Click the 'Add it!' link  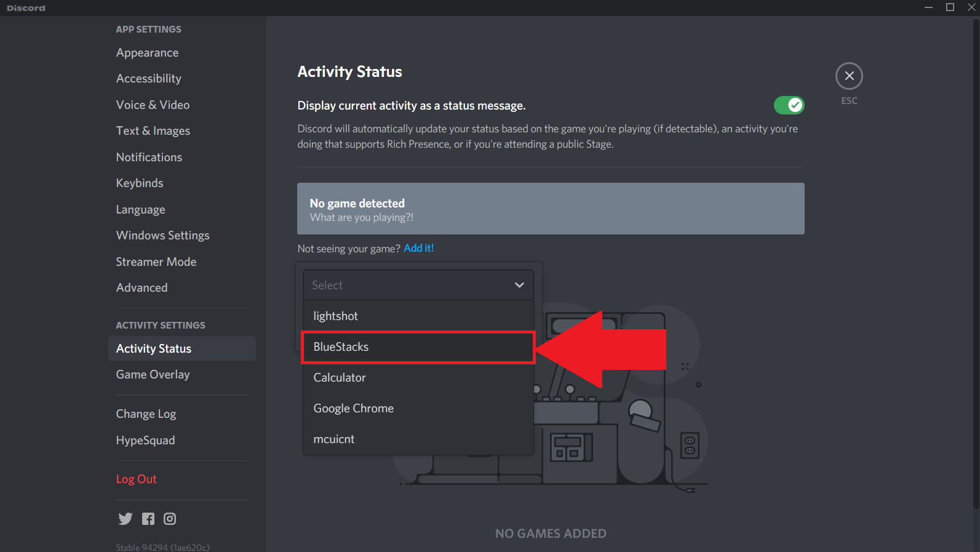click(x=418, y=248)
